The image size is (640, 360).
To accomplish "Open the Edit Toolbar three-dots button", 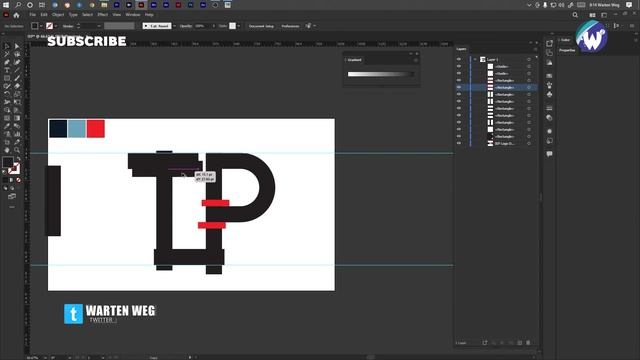I will tap(12, 207).
